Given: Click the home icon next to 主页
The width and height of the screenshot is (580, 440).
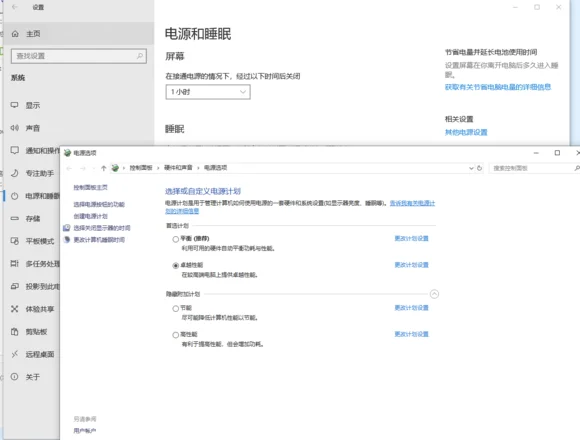Looking at the screenshot, I should (x=15, y=34).
